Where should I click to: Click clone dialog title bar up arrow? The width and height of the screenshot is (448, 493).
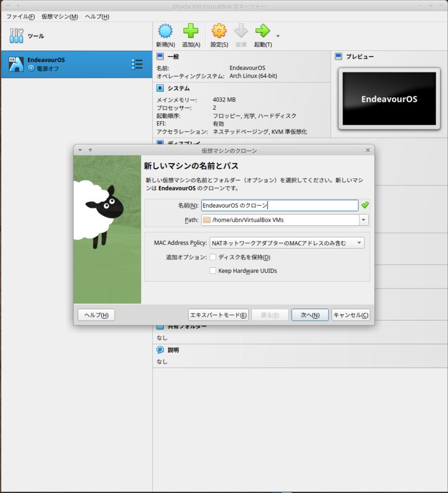(90, 150)
